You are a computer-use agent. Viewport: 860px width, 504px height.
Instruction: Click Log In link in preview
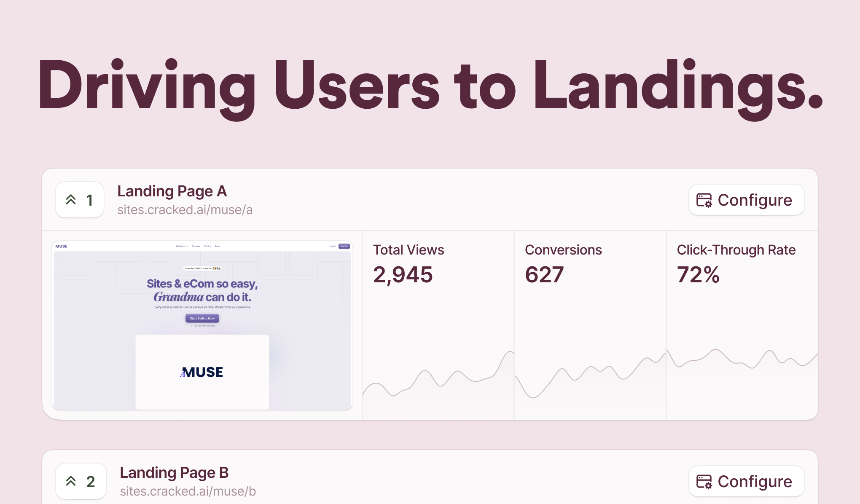[x=333, y=246]
